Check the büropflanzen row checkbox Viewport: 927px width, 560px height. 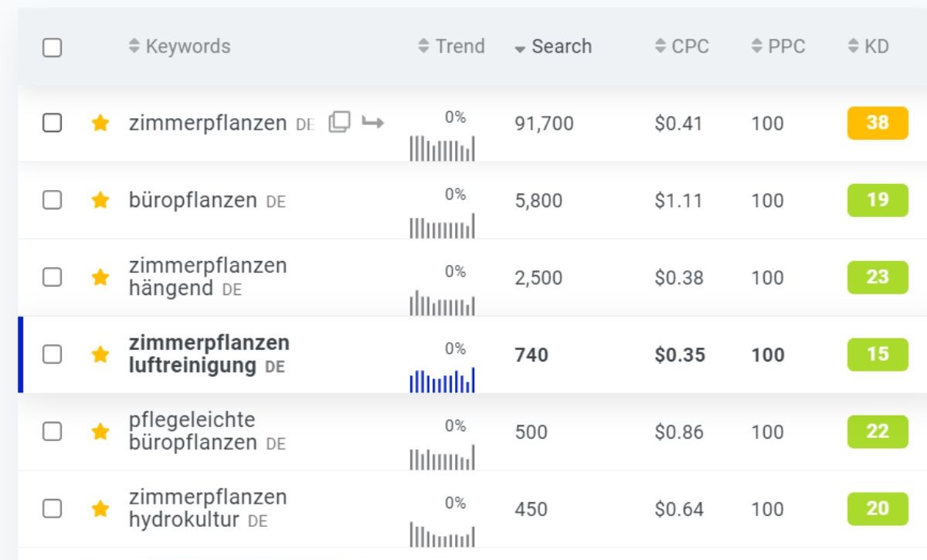53,200
